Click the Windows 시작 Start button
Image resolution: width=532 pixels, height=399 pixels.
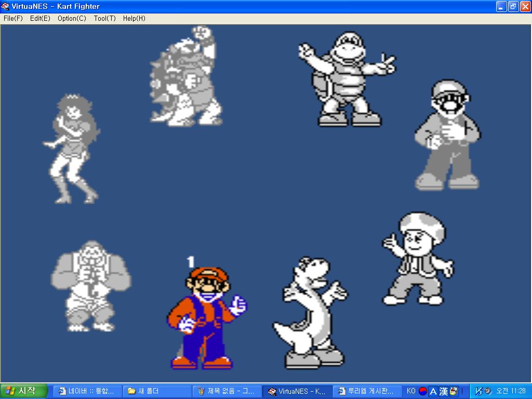click(24, 391)
